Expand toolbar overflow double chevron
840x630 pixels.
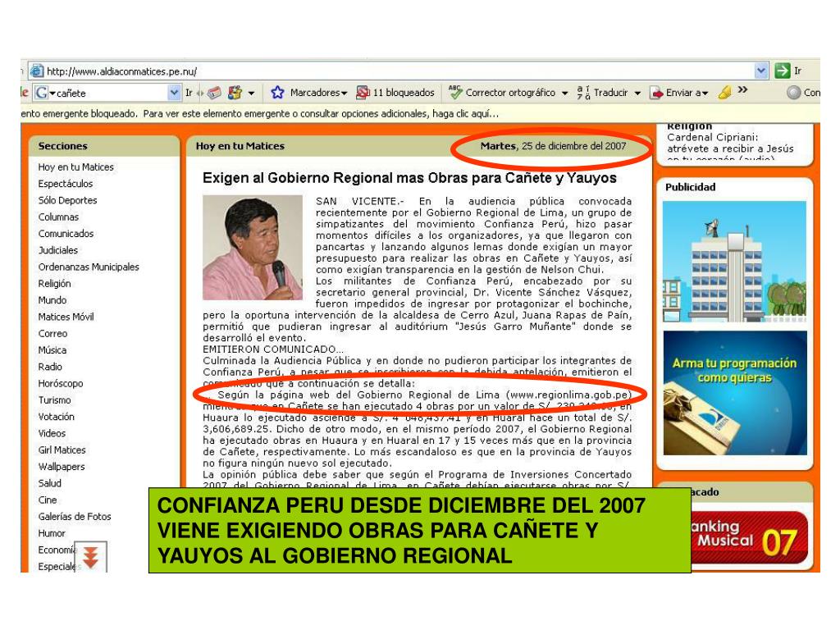[x=742, y=89]
